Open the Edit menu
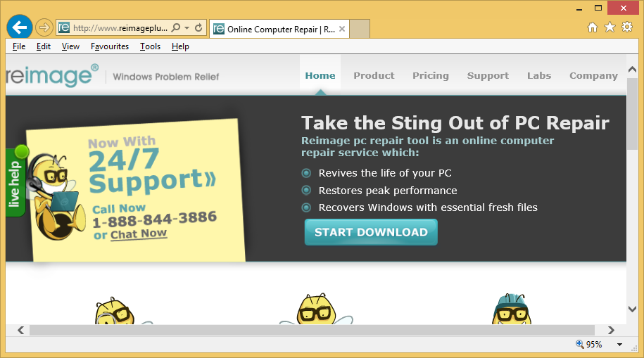 44,46
